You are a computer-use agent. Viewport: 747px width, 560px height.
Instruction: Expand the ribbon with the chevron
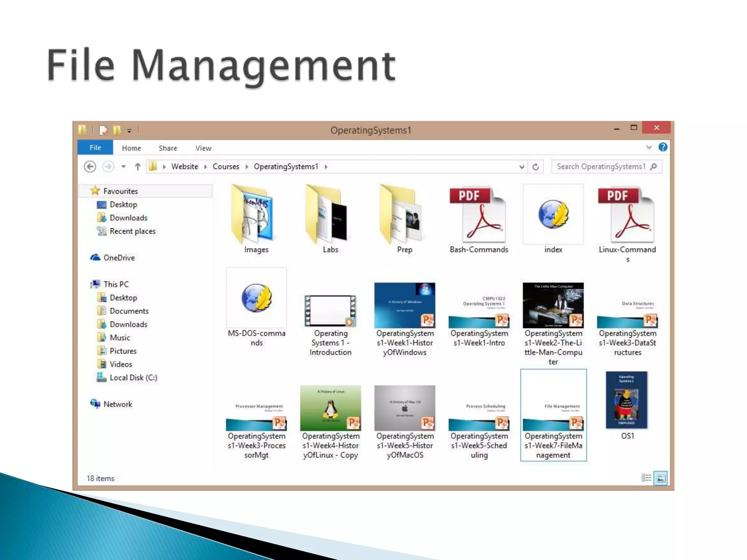[x=649, y=147]
